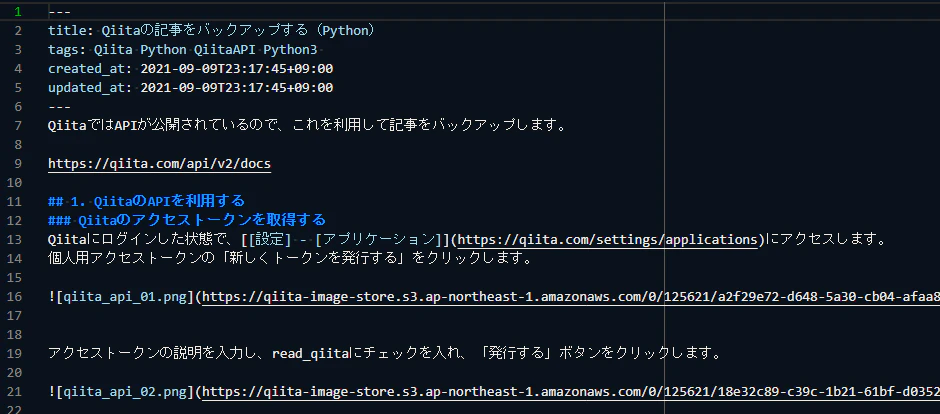Click the heading ## 1. QiitaのAPIを利用する
Viewport: 940px width, 414px height.
tap(146, 201)
